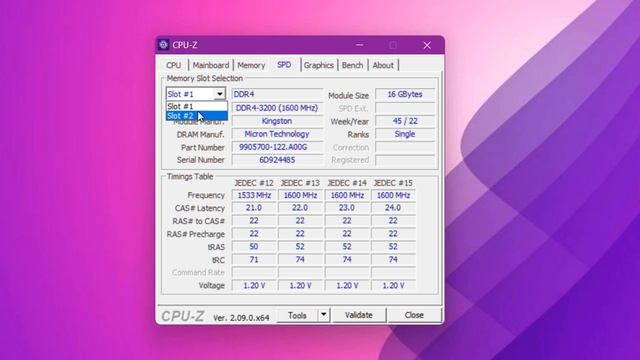The width and height of the screenshot is (640, 360).
Task: Click the CAS# Latency 23.0 cell
Action: tap(347, 208)
